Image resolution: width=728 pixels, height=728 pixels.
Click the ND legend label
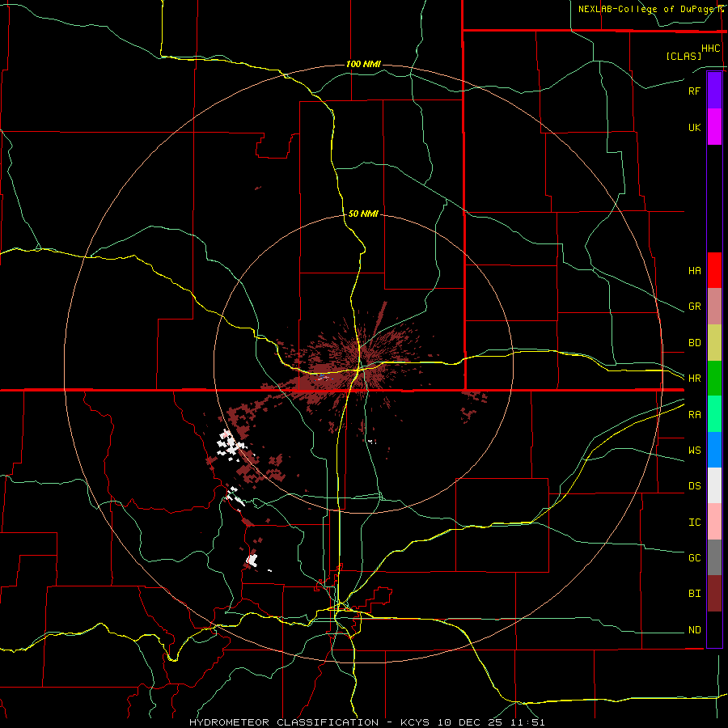point(694,629)
